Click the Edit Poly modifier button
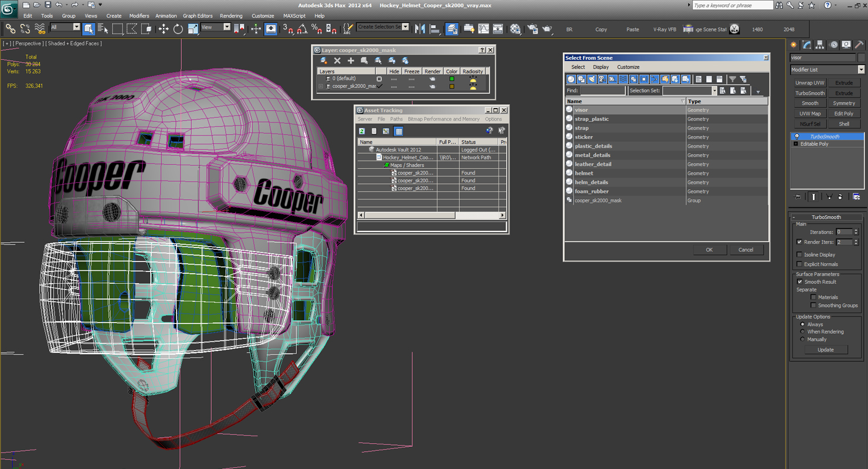The width and height of the screenshot is (868, 469). click(844, 114)
